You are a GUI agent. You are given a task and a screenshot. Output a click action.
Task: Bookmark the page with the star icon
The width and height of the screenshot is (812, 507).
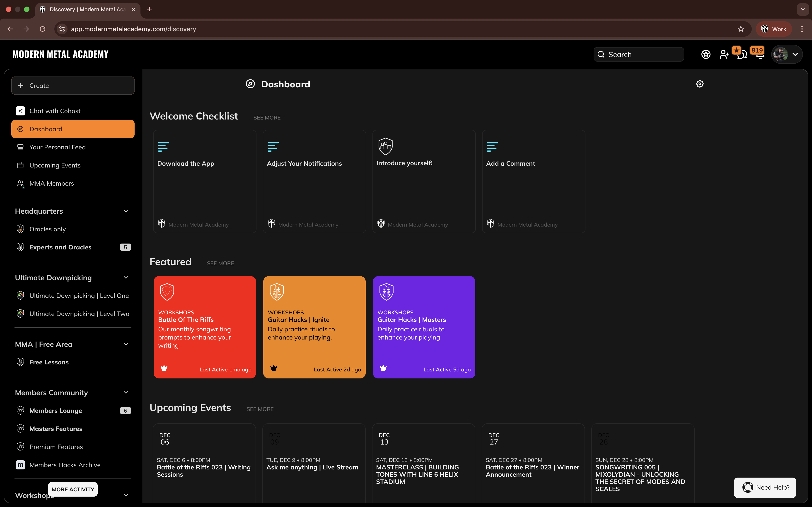pyautogui.click(x=741, y=29)
